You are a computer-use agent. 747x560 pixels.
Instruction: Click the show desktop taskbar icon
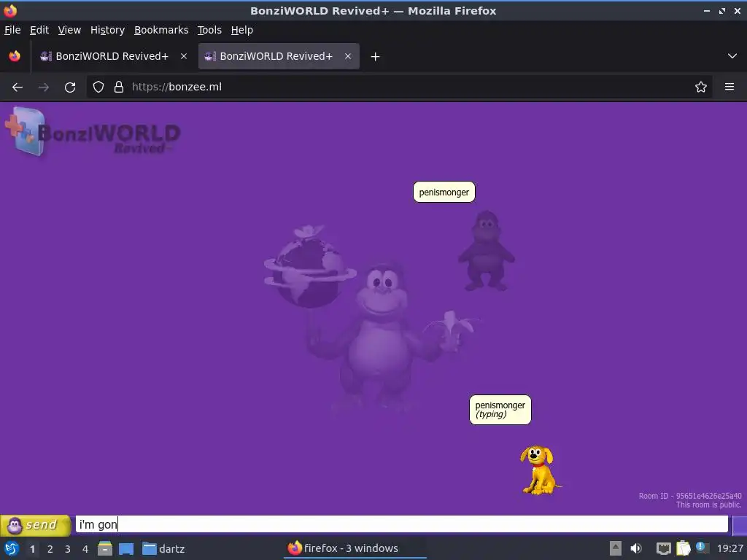126,548
